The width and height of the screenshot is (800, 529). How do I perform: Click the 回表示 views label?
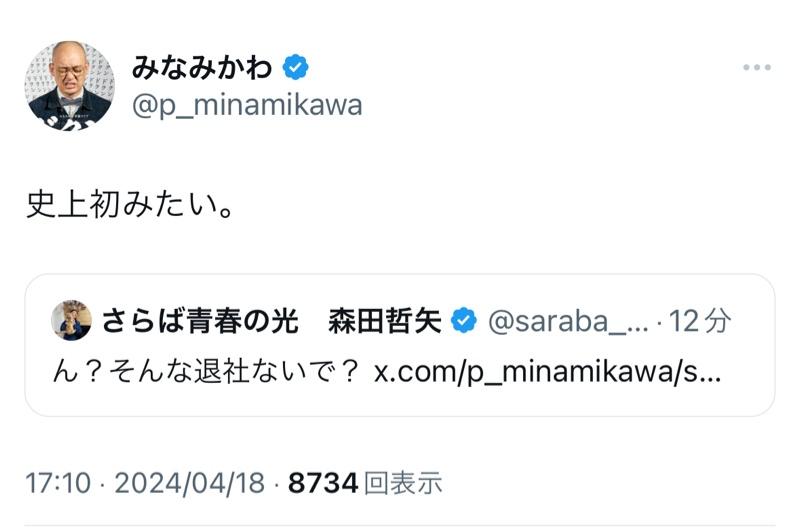click(x=402, y=483)
